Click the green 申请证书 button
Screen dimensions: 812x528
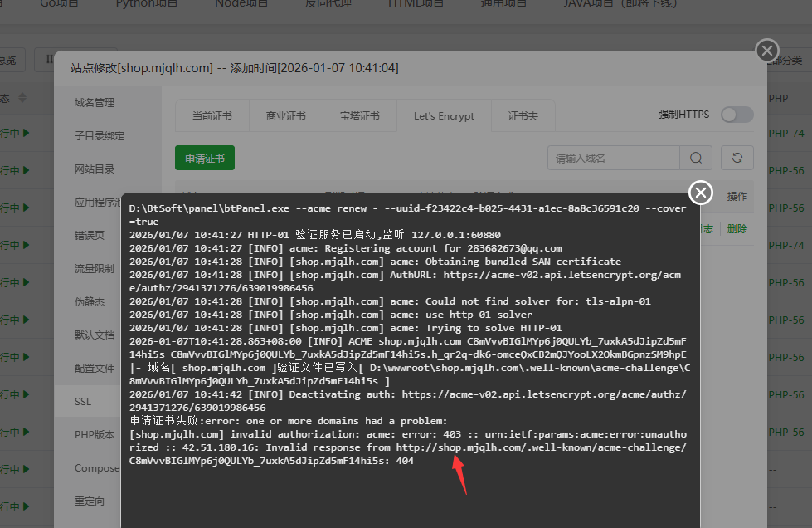click(x=205, y=158)
